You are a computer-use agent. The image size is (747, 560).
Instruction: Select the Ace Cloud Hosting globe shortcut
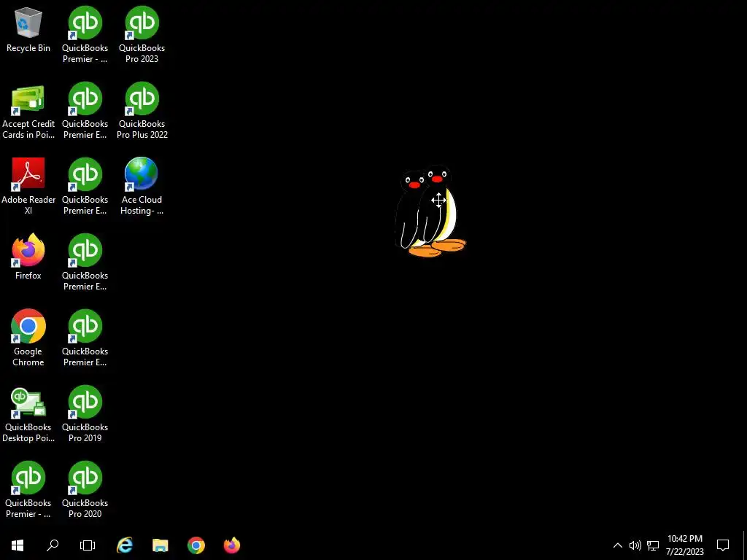coord(142,186)
